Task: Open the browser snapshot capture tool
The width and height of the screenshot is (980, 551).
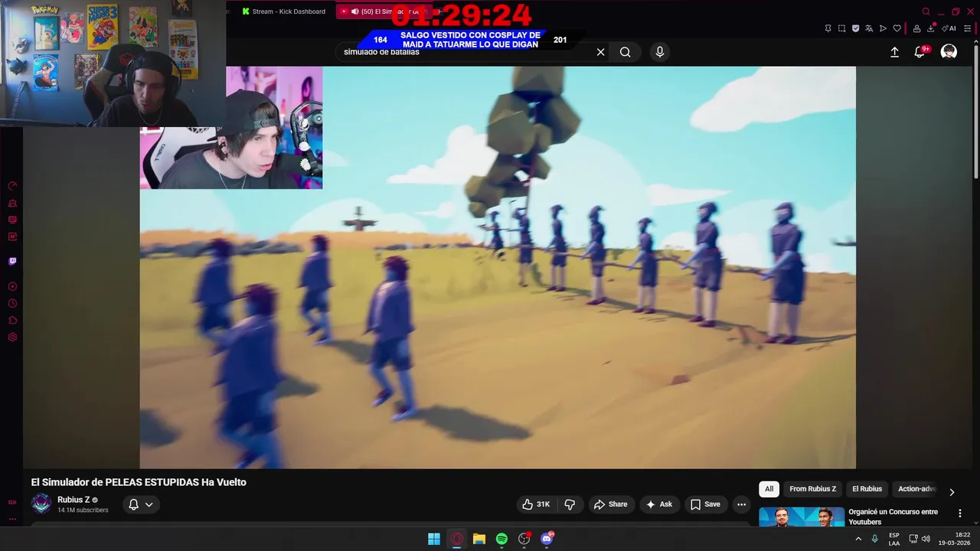Action: coord(841,28)
